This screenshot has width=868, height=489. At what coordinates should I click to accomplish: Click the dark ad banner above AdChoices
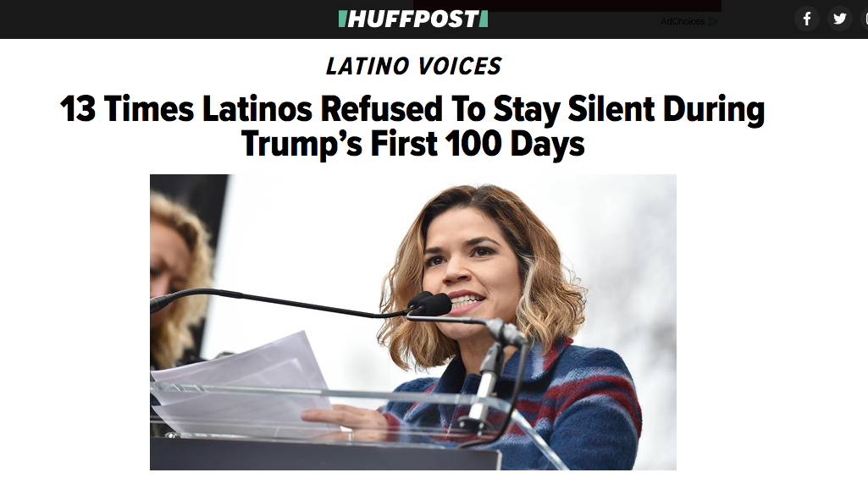coord(567,6)
